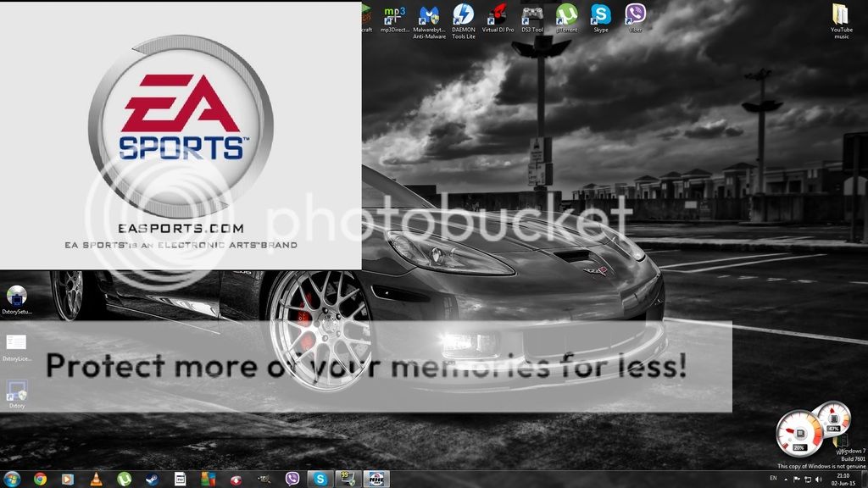Click the EN language indicator
This screenshot has width=868, height=488.
772,480
